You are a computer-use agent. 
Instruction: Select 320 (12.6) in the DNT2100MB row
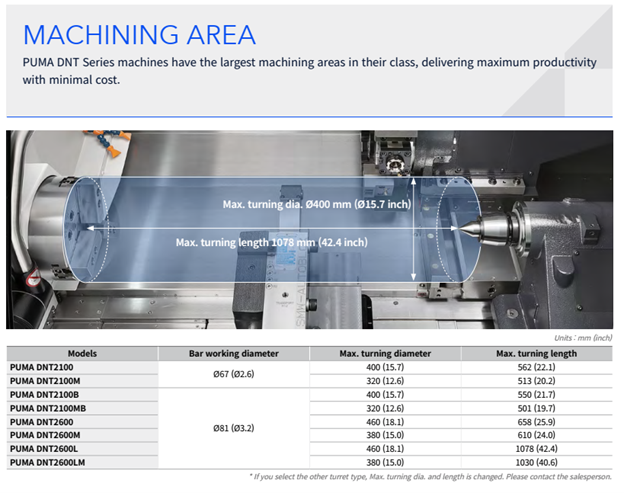(385, 408)
